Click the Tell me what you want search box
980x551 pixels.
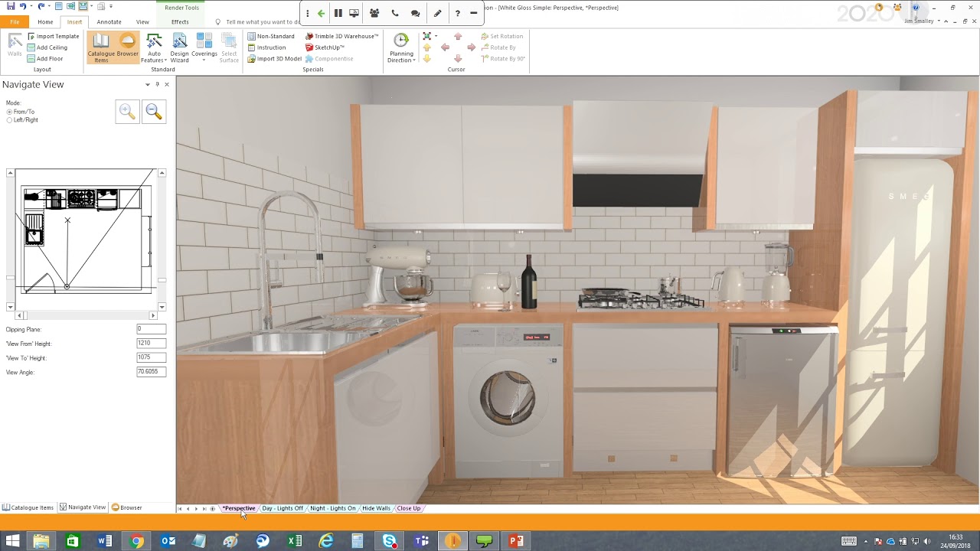click(x=260, y=22)
